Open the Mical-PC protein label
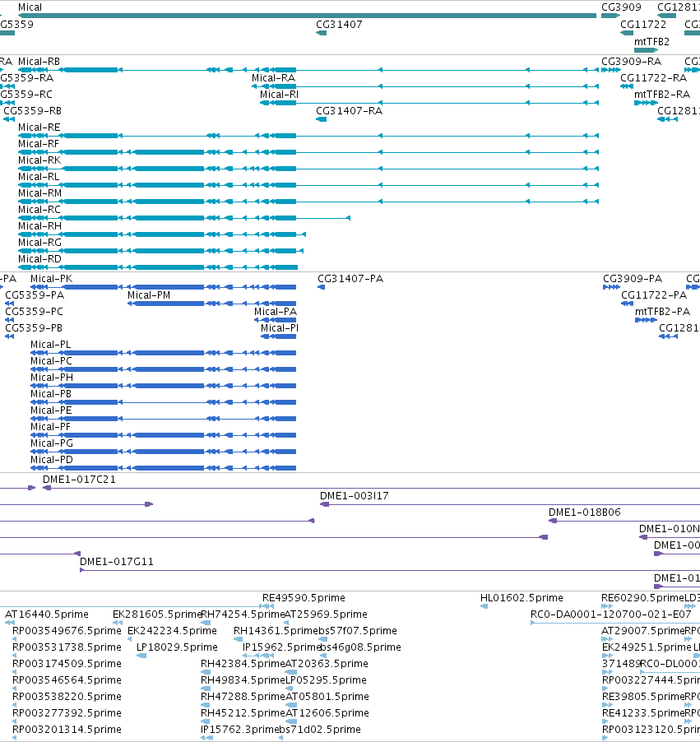Screen dimensions: 700x742 tap(51, 361)
